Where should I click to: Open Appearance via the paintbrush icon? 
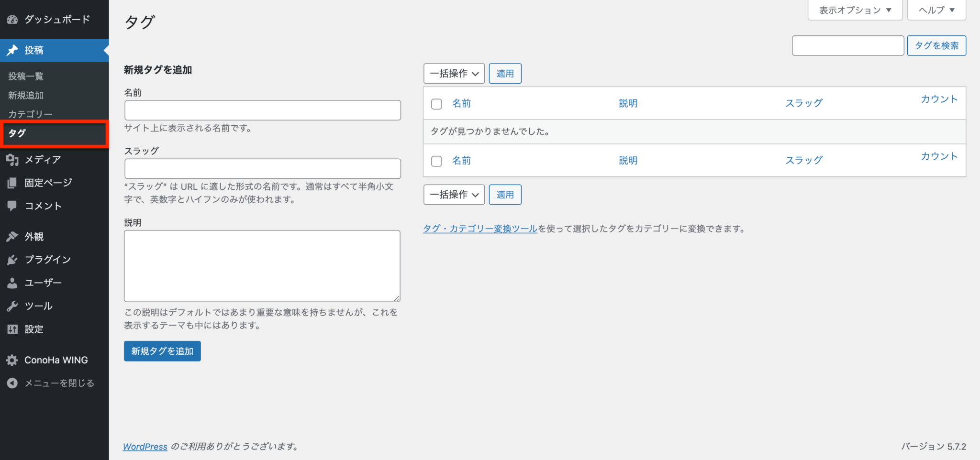pos(12,237)
